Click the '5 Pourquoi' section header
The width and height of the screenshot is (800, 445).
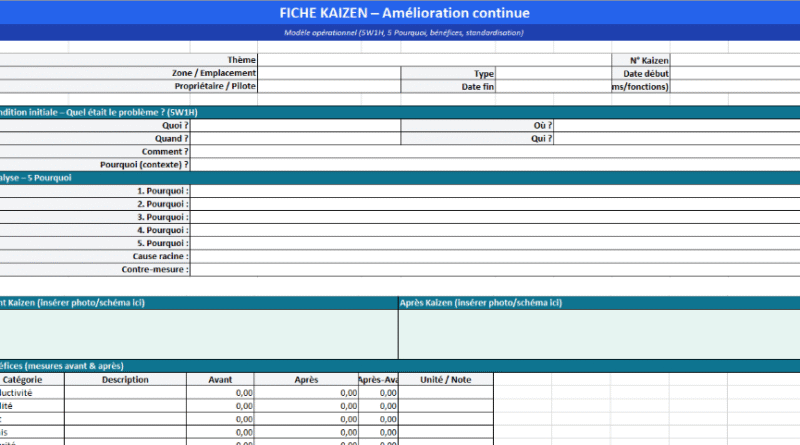400,178
